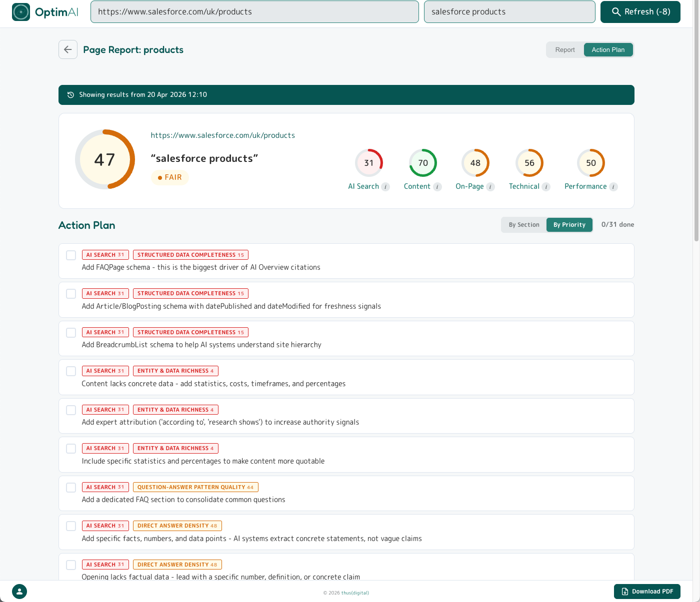Click the Technical score 56 gauge
The width and height of the screenshot is (700, 602).
(x=529, y=163)
